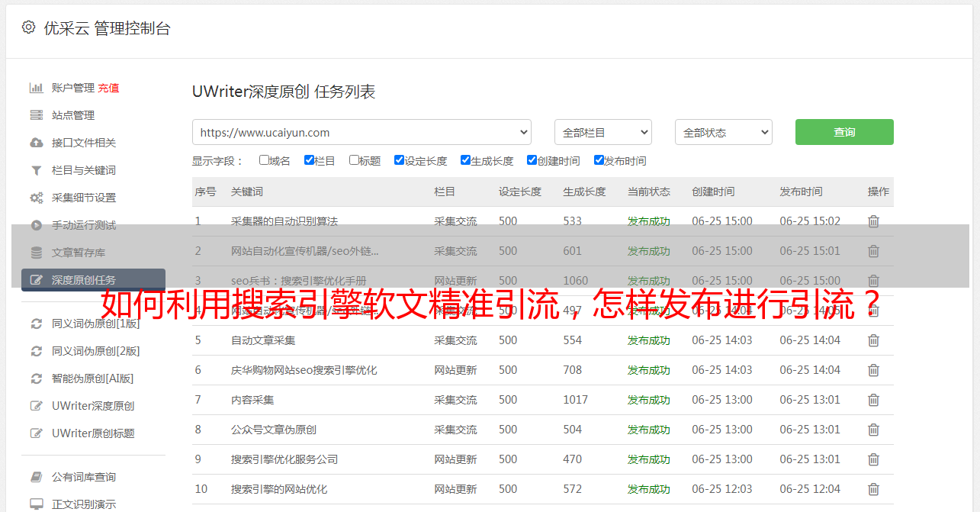Click the book icon for 公有词库查询
Screen dimensions: 980x512
pyautogui.click(x=36, y=477)
